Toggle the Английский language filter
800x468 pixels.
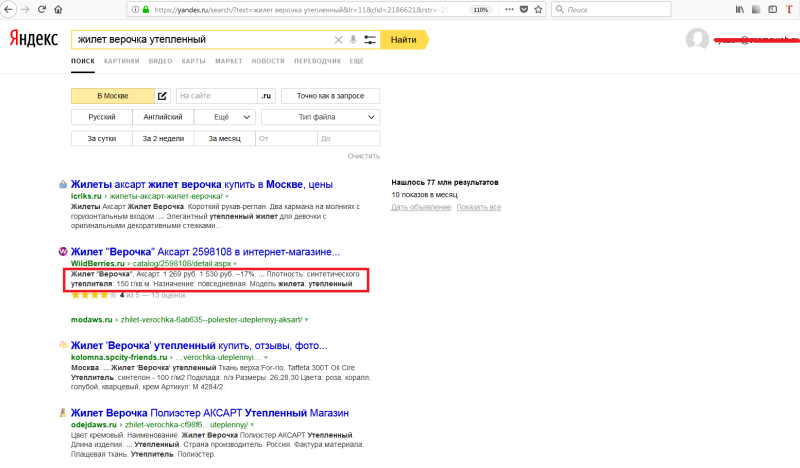(163, 117)
